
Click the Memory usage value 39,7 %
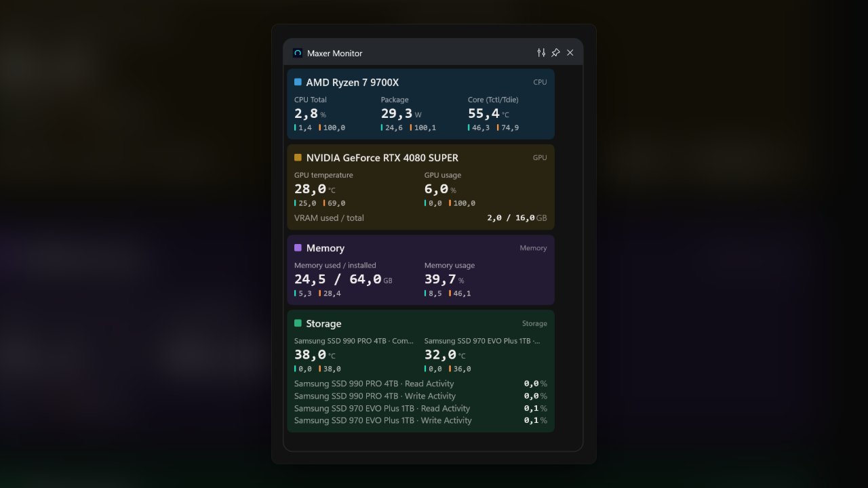click(x=444, y=279)
